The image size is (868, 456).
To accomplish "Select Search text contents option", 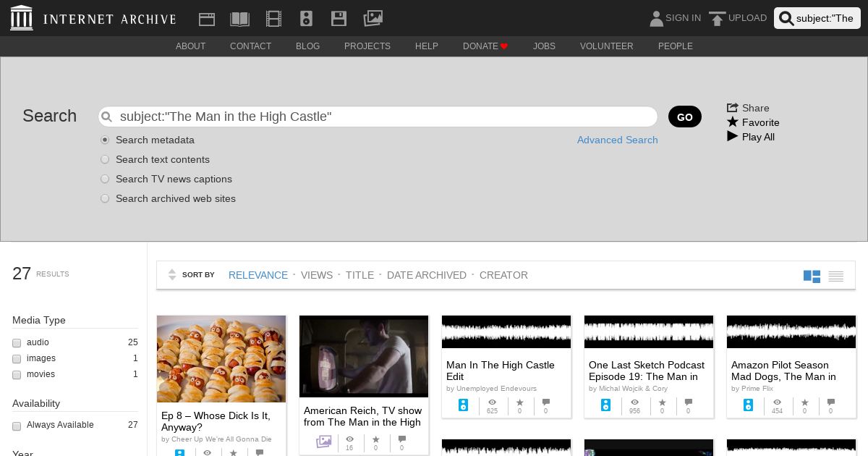I will click(105, 159).
